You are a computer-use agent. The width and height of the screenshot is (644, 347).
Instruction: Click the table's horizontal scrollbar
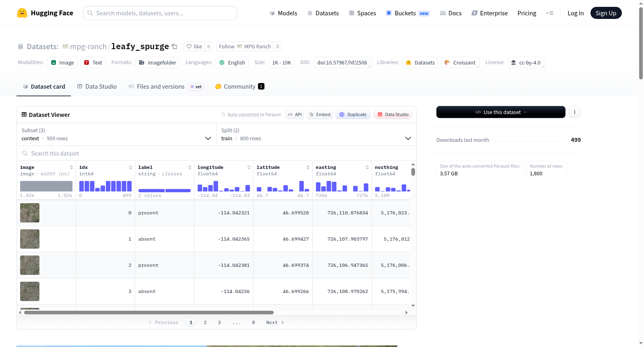(149, 312)
